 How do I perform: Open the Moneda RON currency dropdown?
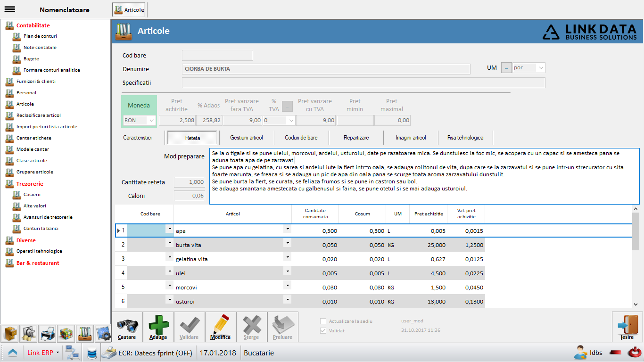151,120
